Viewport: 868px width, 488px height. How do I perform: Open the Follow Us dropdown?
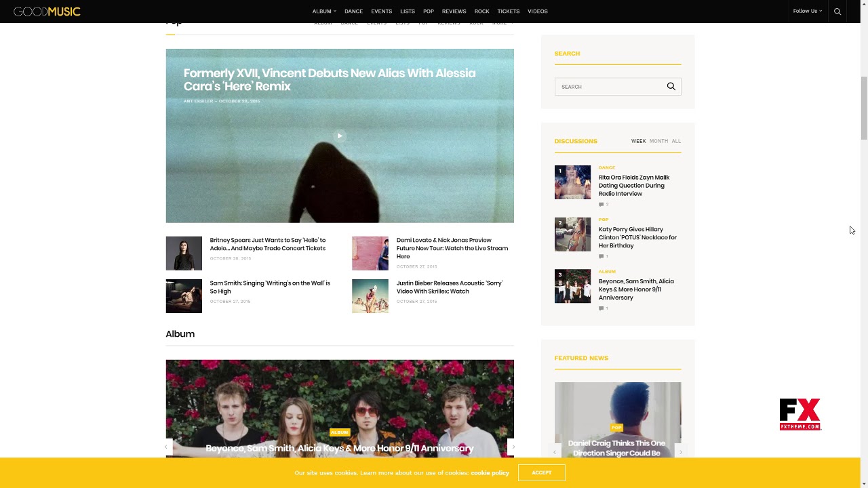tap(808, 12)
